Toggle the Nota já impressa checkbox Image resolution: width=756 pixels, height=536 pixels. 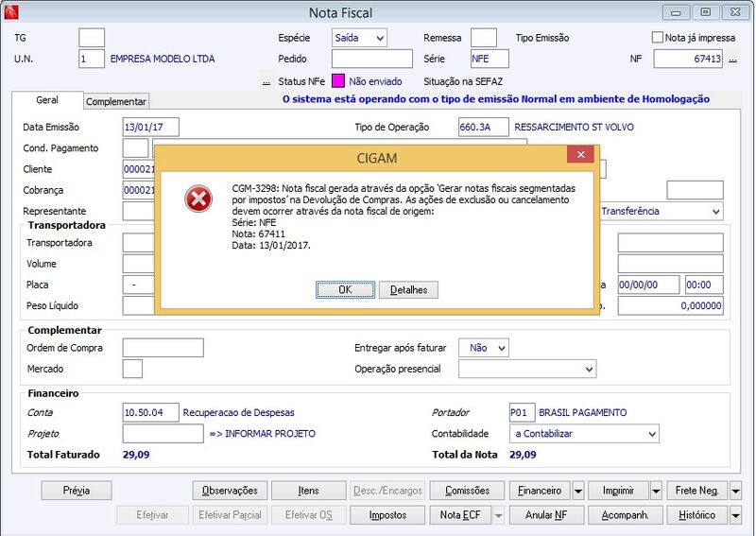coord(657,38)
